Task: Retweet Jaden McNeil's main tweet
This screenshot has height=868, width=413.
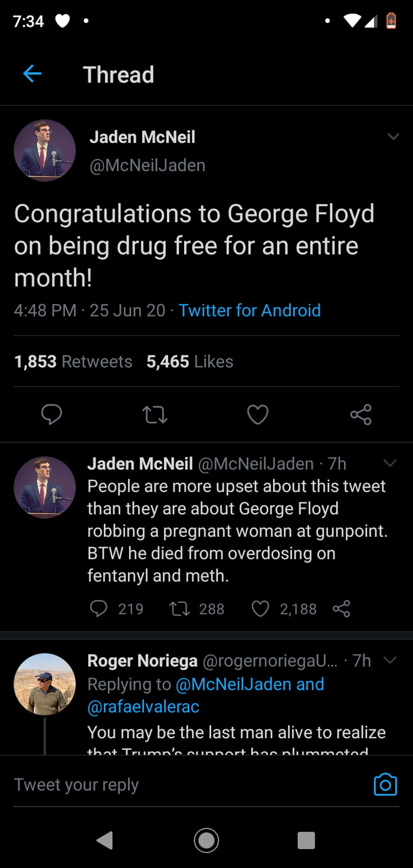Action: pos(155,415)
